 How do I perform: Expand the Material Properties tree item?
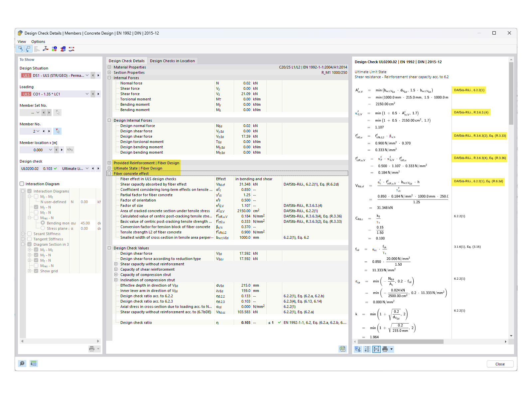click(x=109, y=67)
